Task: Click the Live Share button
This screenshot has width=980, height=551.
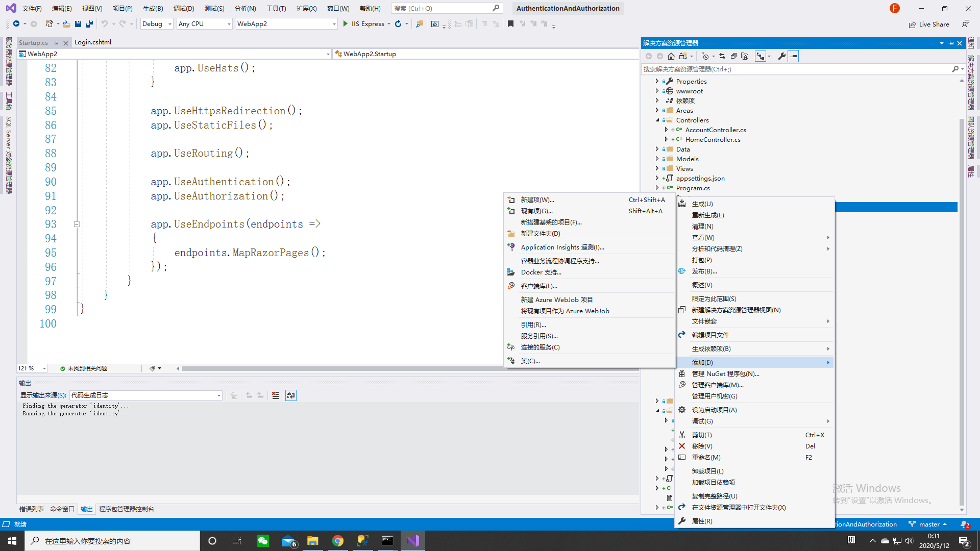Action: [x=929, y=24]
